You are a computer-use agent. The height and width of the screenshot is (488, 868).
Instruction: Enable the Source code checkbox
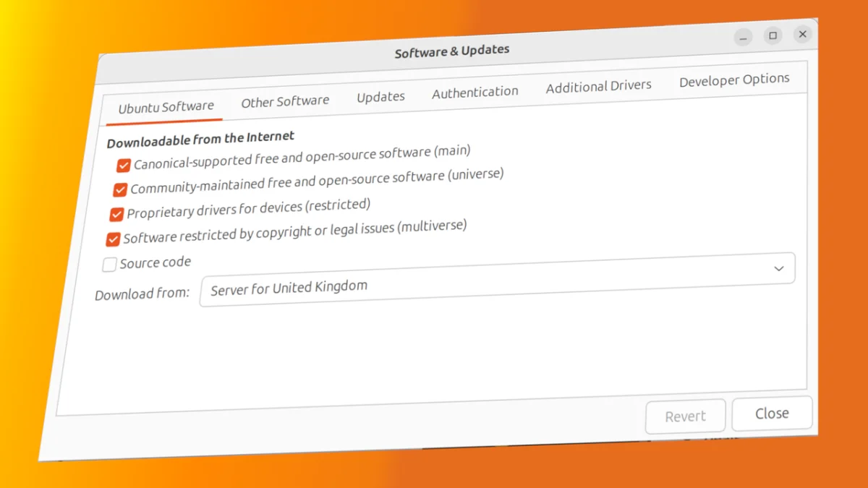109,265
